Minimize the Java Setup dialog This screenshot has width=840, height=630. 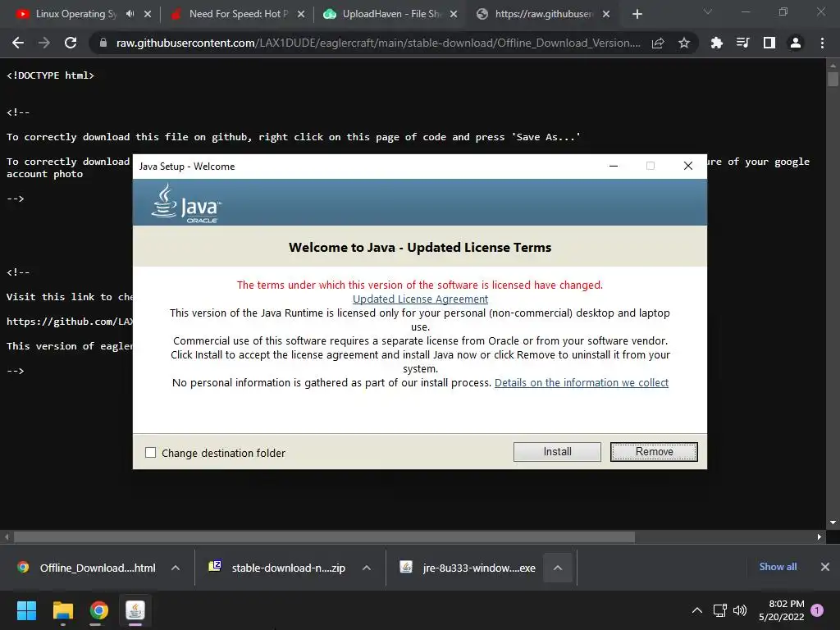614,166
